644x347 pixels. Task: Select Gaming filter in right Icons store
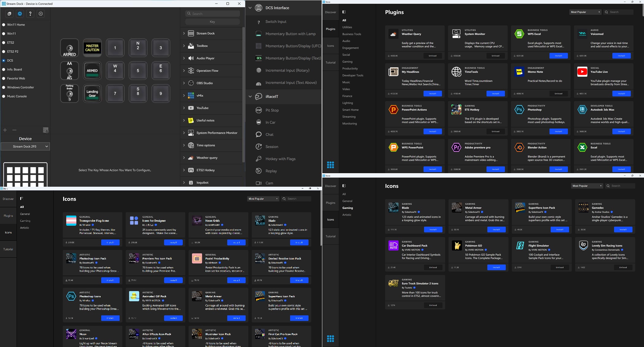click(x=347, y=208)
